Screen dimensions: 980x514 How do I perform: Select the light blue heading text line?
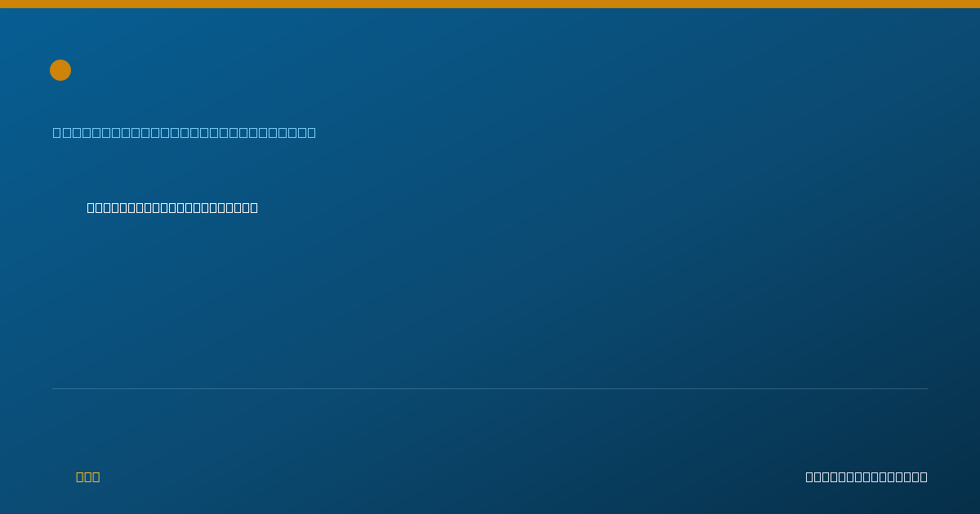click(185, 132)
